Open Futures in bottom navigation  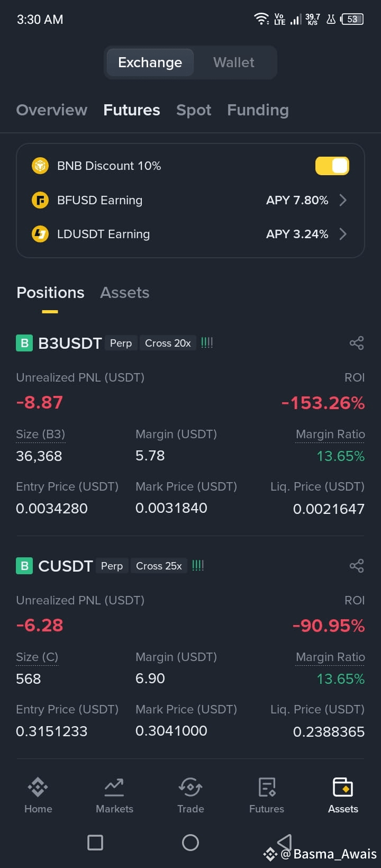click(x=267, y=795)
